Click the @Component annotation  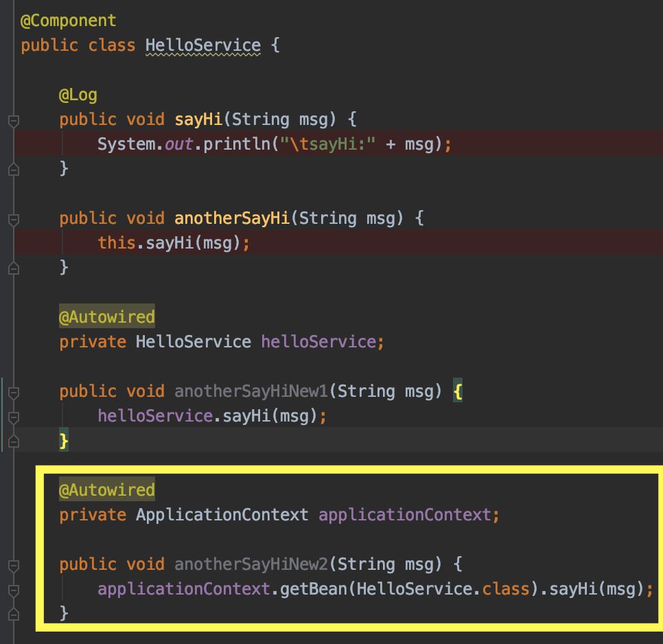[68, 21]
